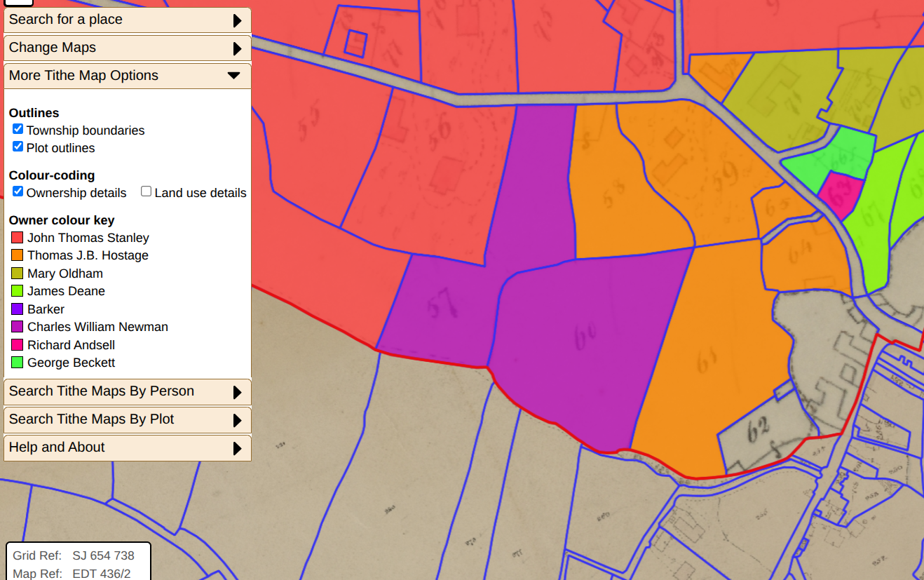Click the 'Charles William Newman' owner name
Image resolution: width=924 pixels, height=580 pixels.
(97, 327)
